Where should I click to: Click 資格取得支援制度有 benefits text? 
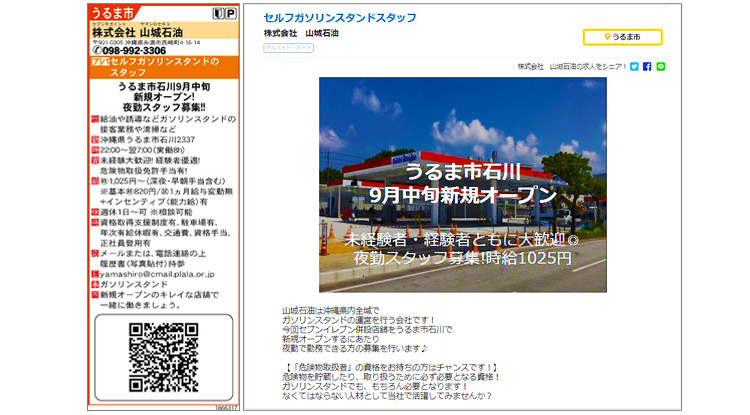point(159,222)
